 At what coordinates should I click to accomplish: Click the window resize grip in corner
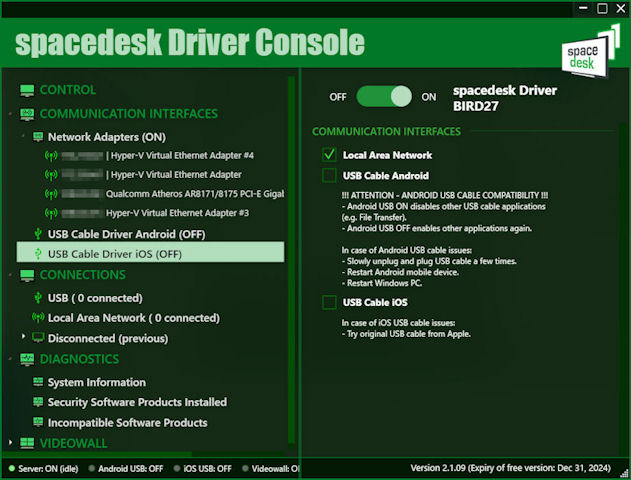[x=624, y=474]
